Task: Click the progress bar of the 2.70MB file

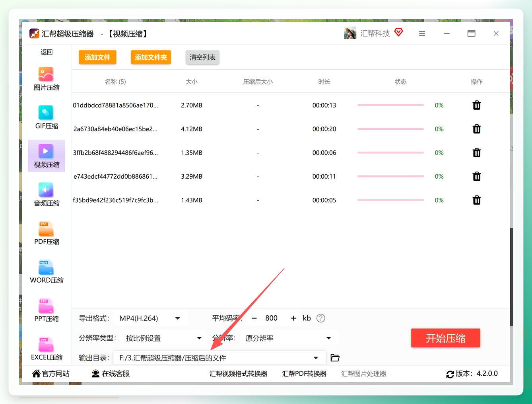Action: tap(390, 105)
